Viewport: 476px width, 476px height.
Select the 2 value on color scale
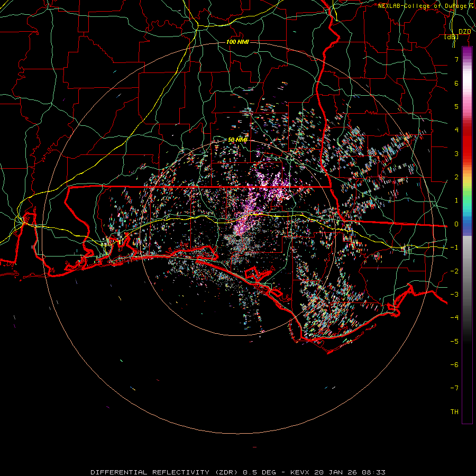click(456, 177)
